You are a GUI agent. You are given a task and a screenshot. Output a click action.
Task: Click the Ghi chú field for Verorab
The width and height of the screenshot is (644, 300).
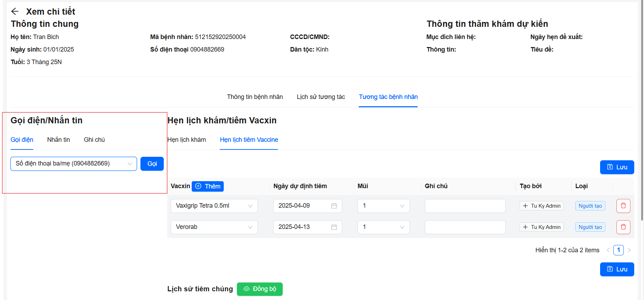tap(465, 227)
